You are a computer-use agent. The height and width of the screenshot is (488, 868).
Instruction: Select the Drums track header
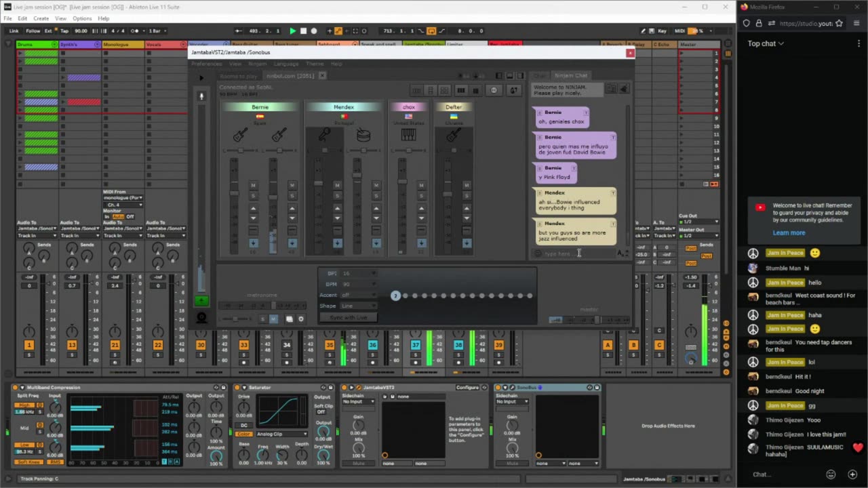(37, 45)
